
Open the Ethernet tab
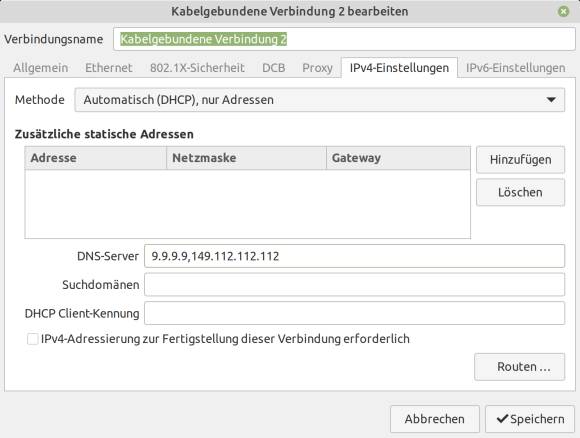tap(109, 68)
